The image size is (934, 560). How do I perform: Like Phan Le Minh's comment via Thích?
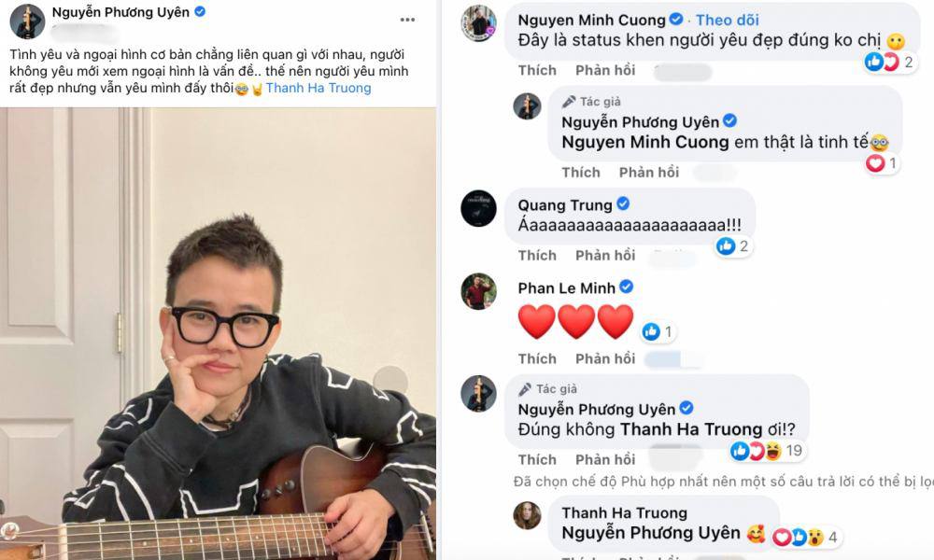[x=537, y=357]
